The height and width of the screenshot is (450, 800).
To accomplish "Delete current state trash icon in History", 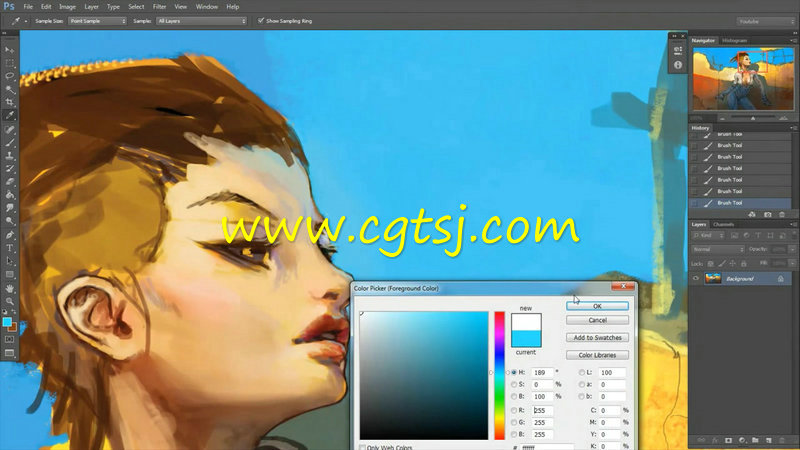I will (x=782, y=215).
